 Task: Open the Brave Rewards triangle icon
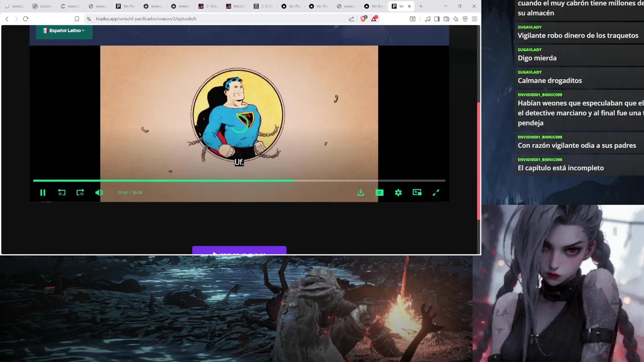click(x=374, y=19)
